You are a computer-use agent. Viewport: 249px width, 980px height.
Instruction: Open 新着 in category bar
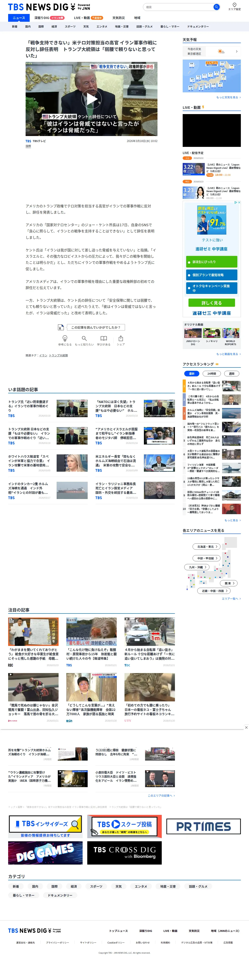(14, 27)
